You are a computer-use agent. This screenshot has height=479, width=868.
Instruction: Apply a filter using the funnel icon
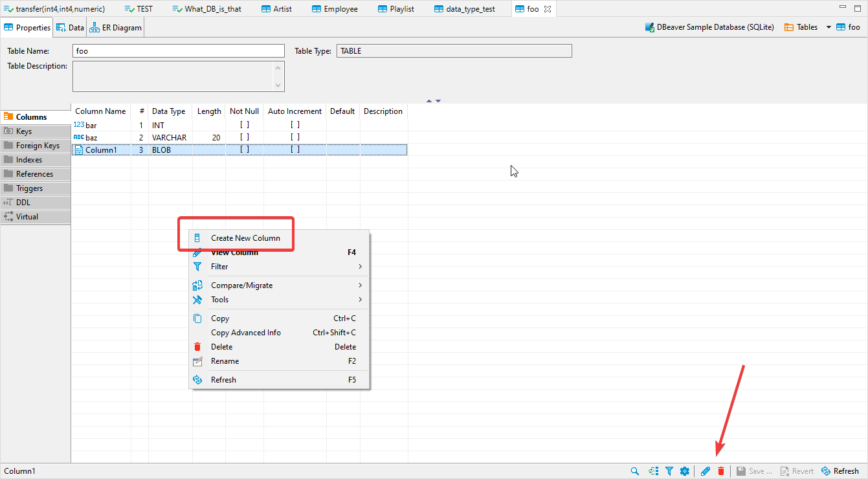point(669,471)
